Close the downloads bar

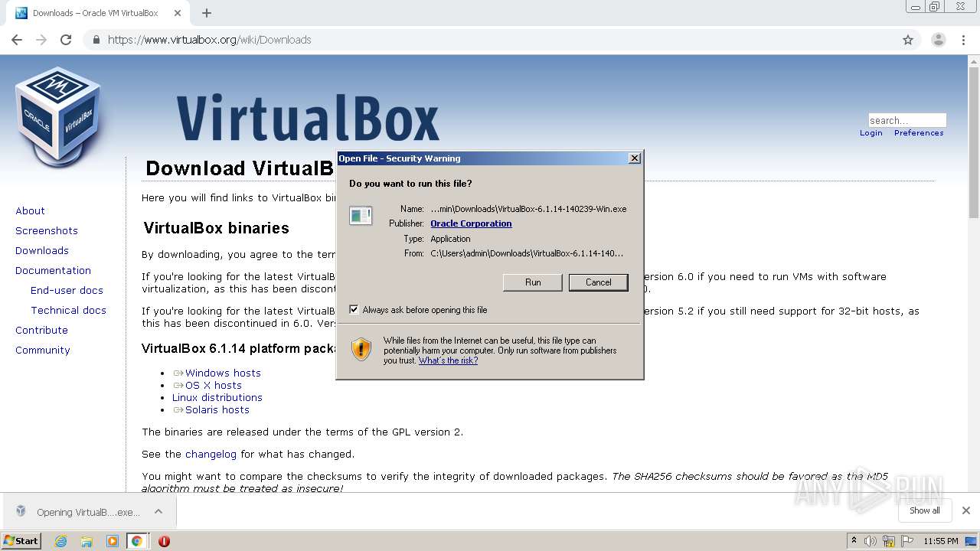(x=966, y=510)
